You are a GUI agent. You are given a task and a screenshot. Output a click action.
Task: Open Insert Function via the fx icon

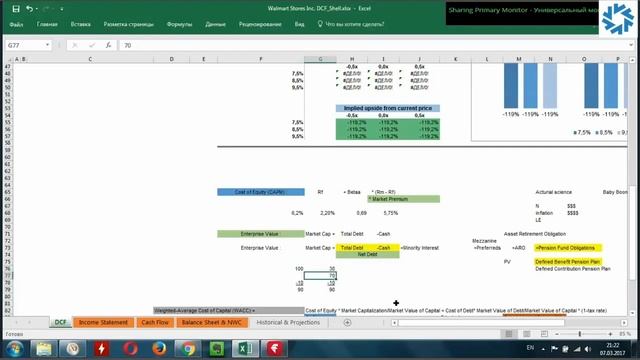tap(108, 45)
